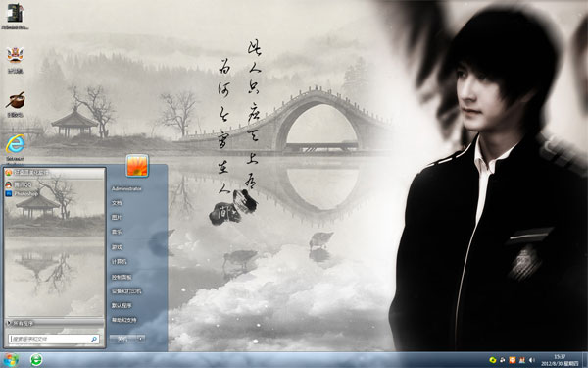Image resolution: width=588 pixels, height=368 pixels.
Task: Open the Administrator desktop icon at top
Action: pyautogui.click(x=15, y=16)
